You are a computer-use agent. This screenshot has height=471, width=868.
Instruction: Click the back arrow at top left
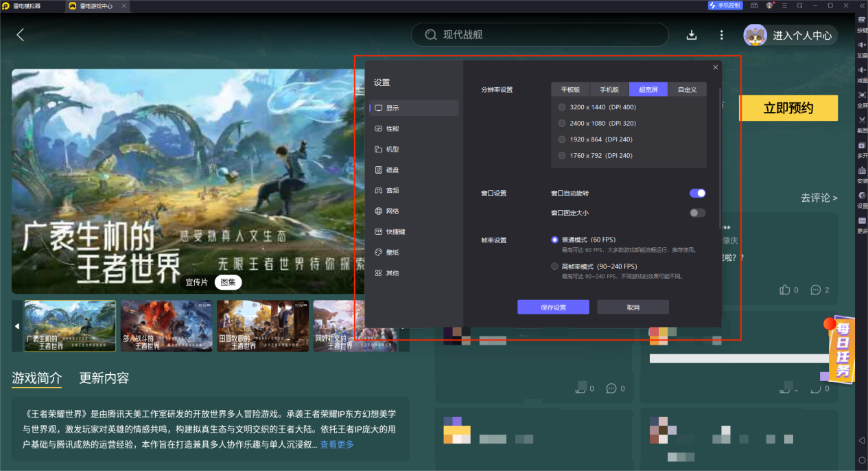point(20,35)
